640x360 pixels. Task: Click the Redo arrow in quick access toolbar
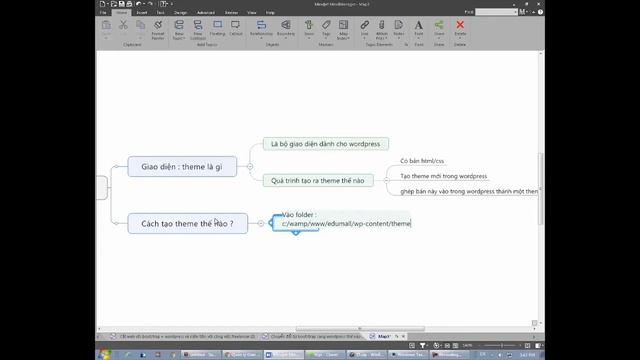pyautogui.click(x=150, y=4)
